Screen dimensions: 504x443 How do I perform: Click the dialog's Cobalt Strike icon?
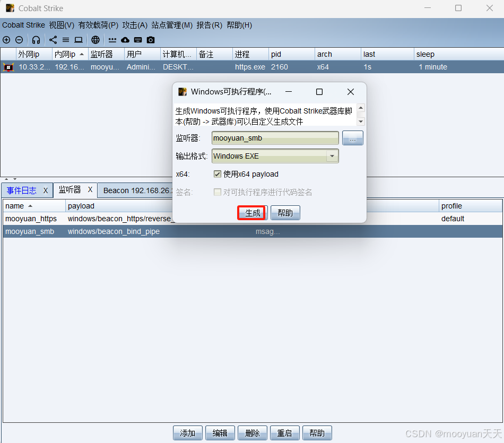pyautogui.click(x=183, y=92)
